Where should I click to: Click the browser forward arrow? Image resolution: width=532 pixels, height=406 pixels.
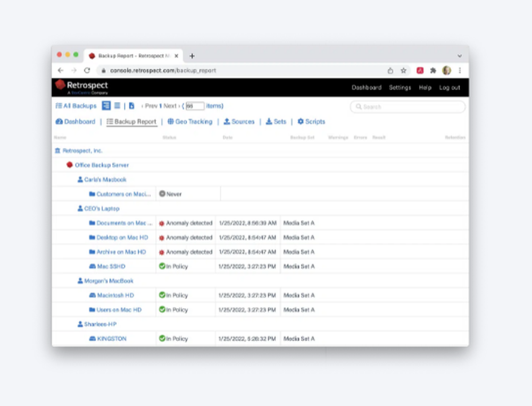[x=74, y=71]
